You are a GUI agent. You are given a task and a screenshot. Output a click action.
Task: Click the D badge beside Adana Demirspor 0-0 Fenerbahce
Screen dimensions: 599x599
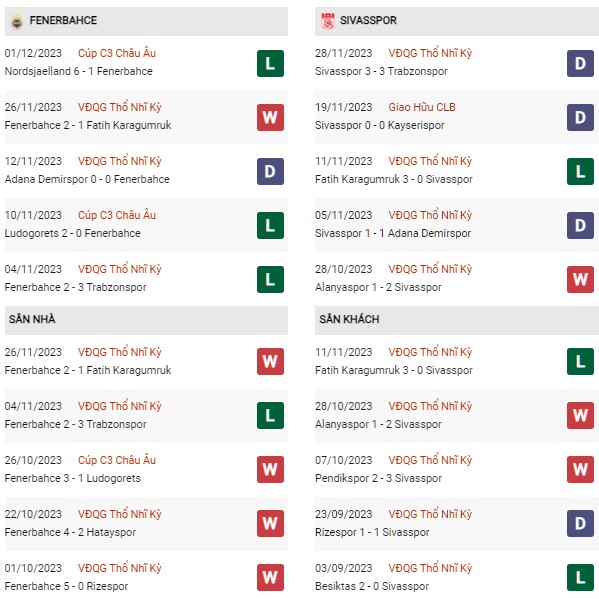tap(270, 172)
